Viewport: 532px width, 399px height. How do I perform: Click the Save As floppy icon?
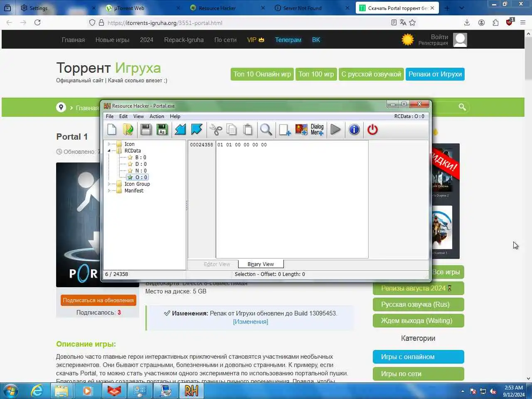(x=162, y=130)
